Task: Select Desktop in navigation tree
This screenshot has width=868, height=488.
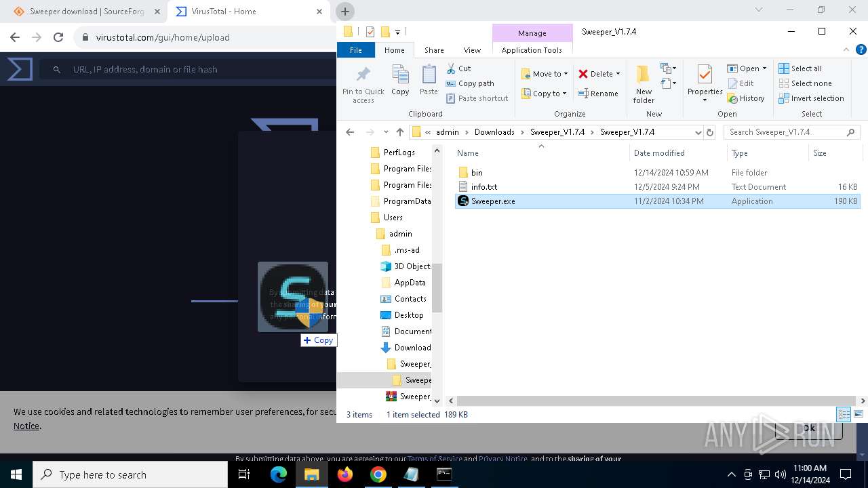Action: [x=409, y=315]
